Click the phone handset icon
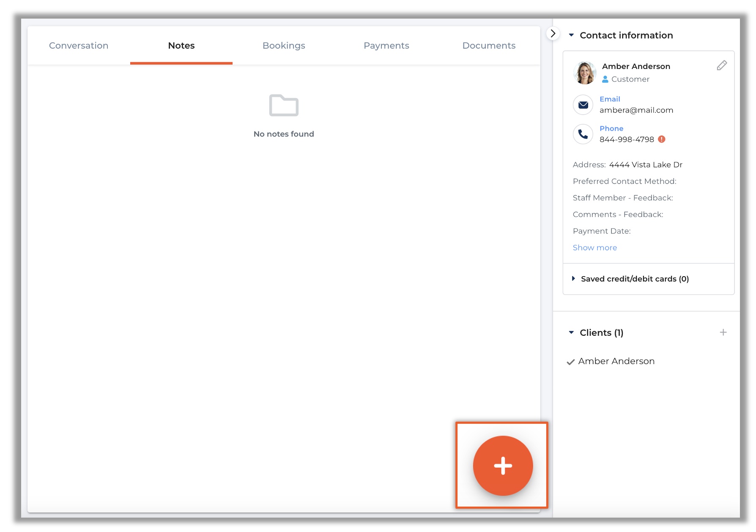Screen dimensions: 756x532 [x=583, y=134]
